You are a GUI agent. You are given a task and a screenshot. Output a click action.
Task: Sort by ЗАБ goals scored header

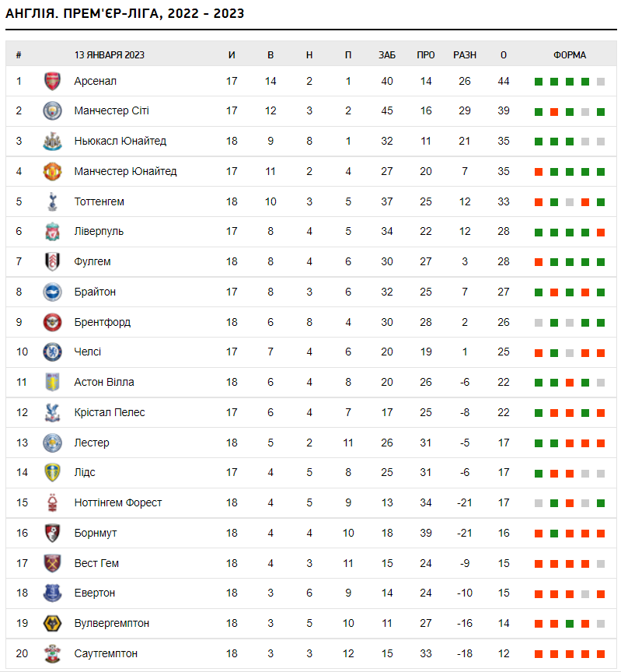tap(387, 55)
